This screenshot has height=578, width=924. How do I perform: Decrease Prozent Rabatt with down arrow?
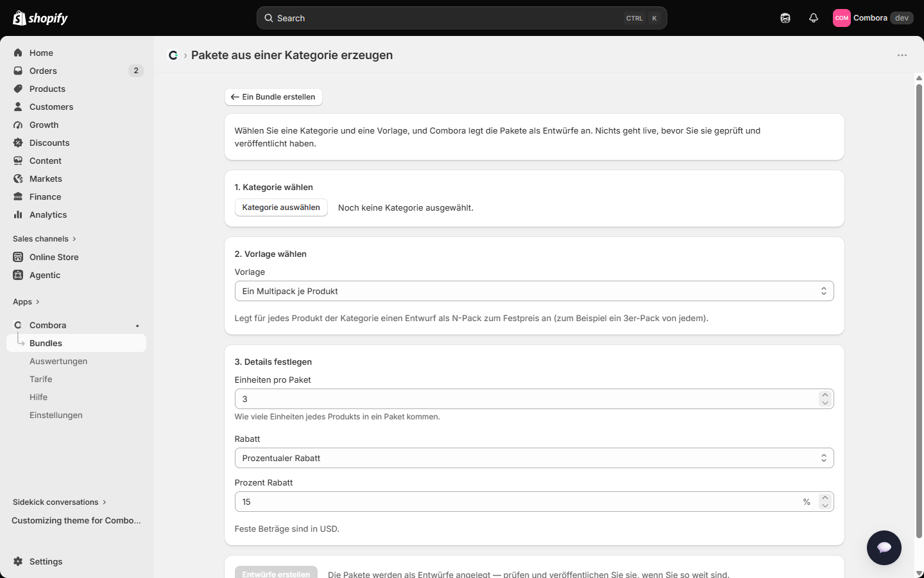(825, 506)
